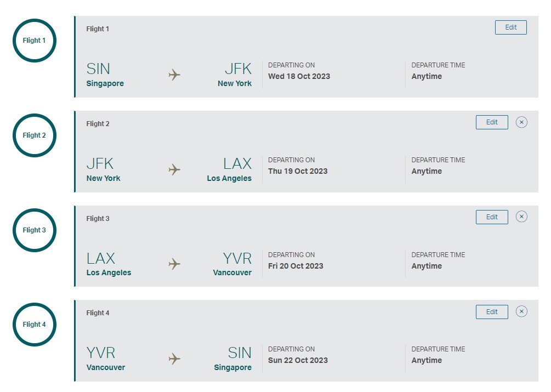Viewport: 551px width, 392px height.
Task: Remove Flight 2 using its X button
Action: pyautogui.click(x=521, y=122)
